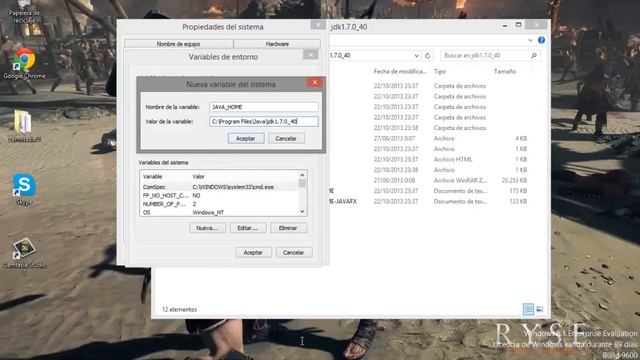Open the compressed folder desktop icon
Image resolution: width=640 pixels, height=360 pixels.
click(24, 126)
